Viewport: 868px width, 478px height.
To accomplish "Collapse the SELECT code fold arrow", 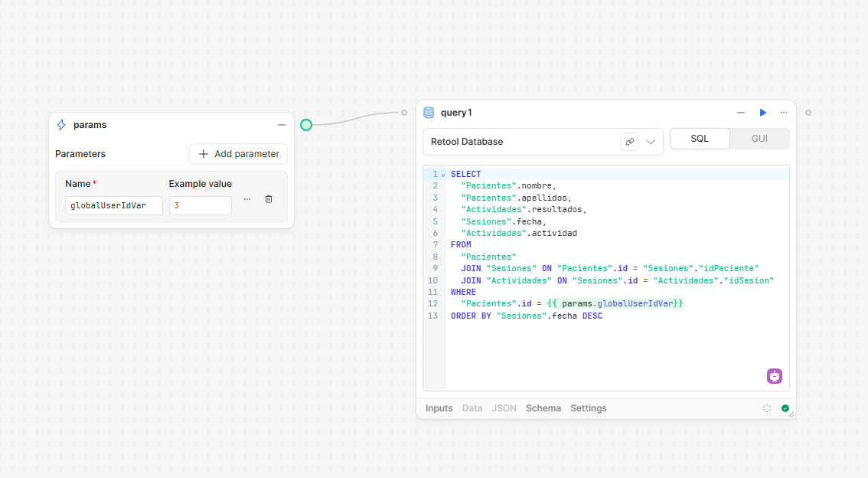I will tap(443, 175).
